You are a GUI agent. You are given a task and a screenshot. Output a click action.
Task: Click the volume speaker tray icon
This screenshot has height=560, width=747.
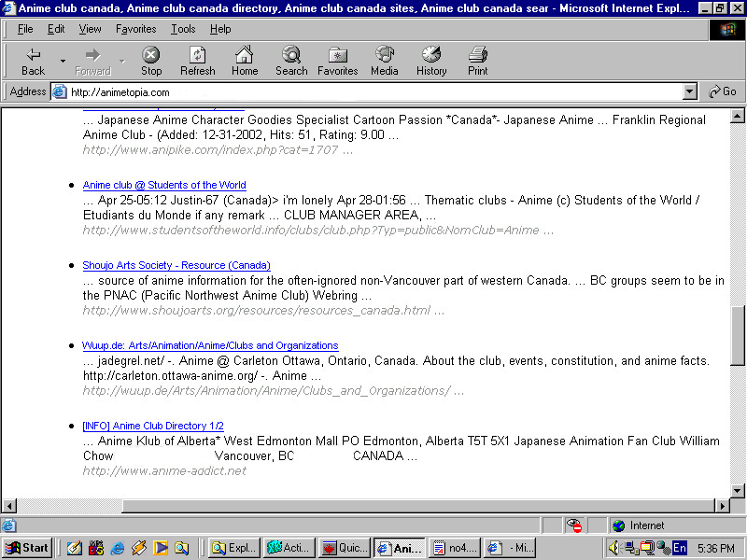[x=614, y=549]
